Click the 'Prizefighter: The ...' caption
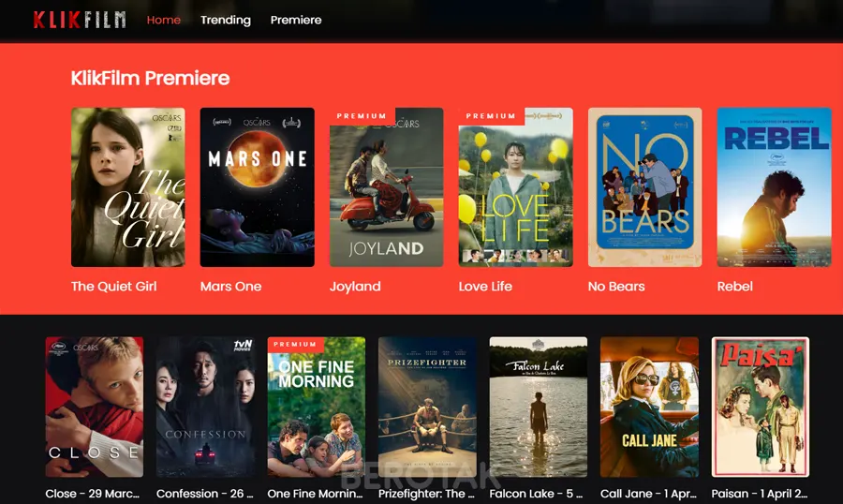 (426, 494)
